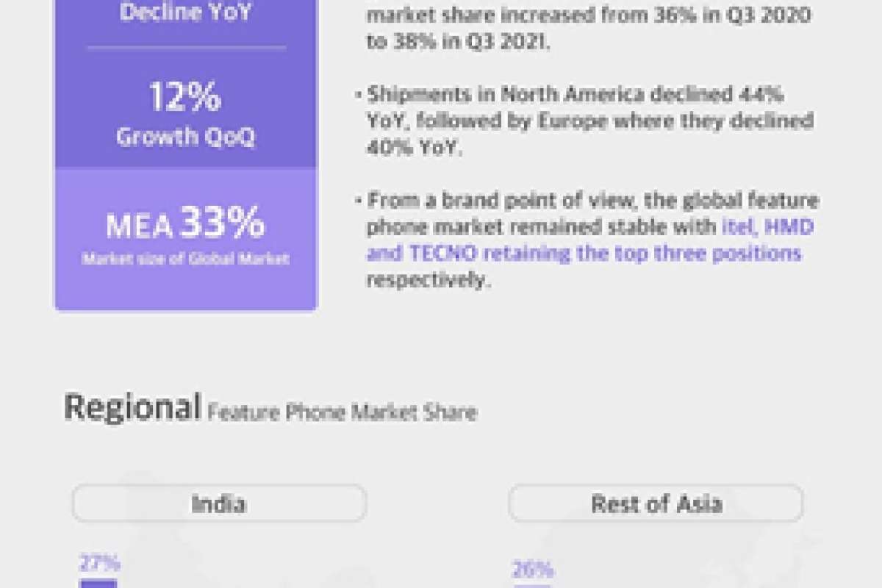Open the itel, HMD and TECNO highlighted link

pyautogui.click(x=584, y=240)
